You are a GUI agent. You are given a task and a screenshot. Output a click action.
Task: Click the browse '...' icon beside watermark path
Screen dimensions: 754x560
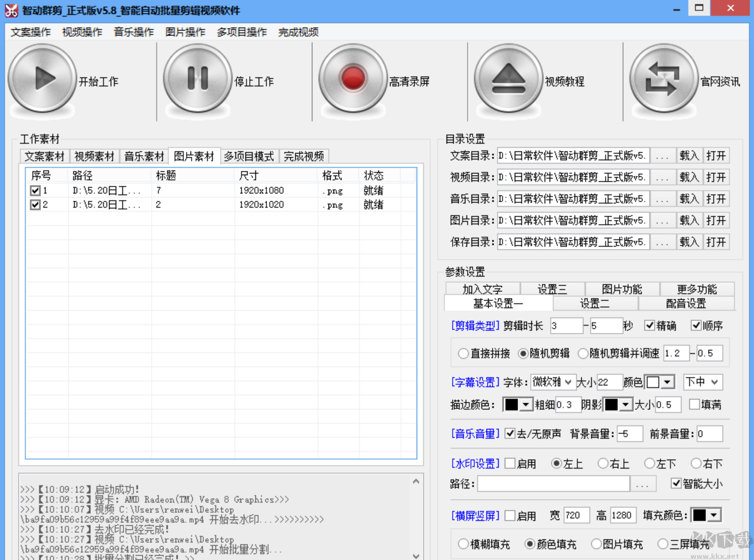pos(643,484)
